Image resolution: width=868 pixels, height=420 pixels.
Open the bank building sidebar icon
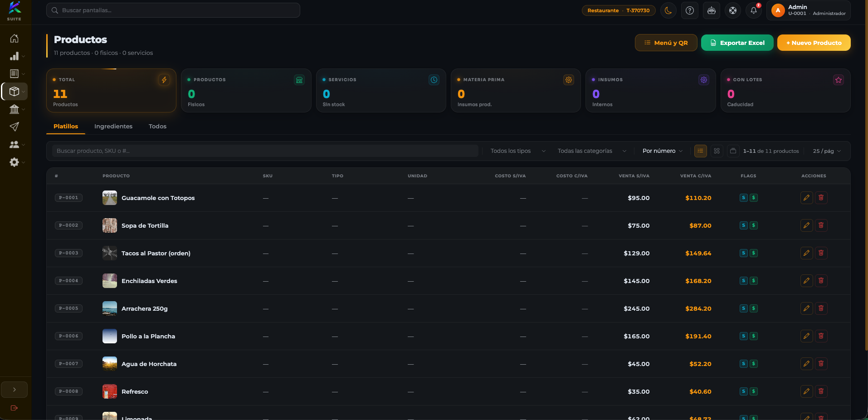pos(15,109)
